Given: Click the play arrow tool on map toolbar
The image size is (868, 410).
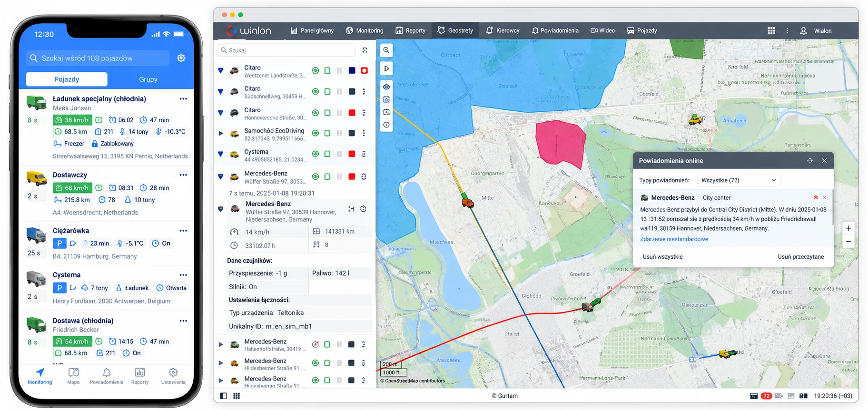Looking at the screenshot, I should (x=386, y=68).
